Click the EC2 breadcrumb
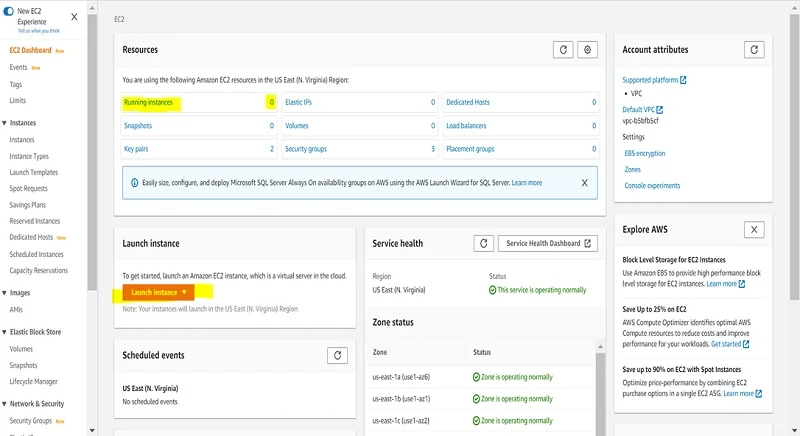 tap(119, 19)
